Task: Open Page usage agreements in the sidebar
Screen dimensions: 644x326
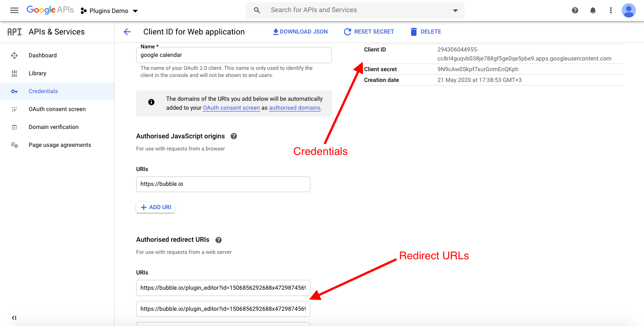Action: pyautogui.click(x=57, y=145)
